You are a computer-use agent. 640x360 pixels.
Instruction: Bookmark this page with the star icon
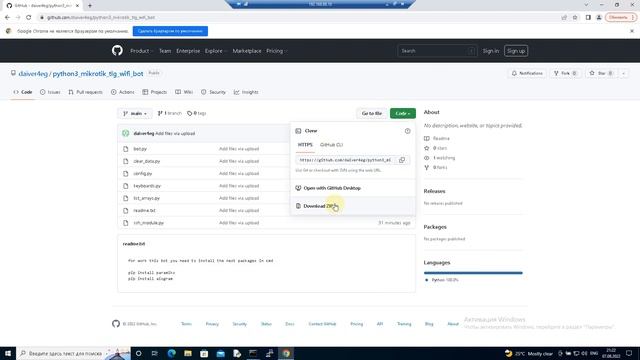click(575, 18)
